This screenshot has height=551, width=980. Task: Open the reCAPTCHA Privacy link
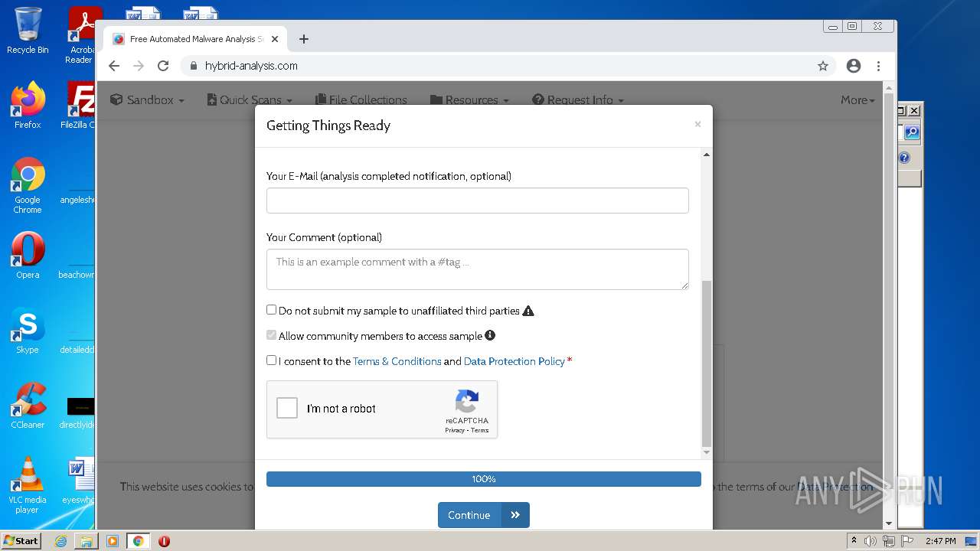click(455, 430)
